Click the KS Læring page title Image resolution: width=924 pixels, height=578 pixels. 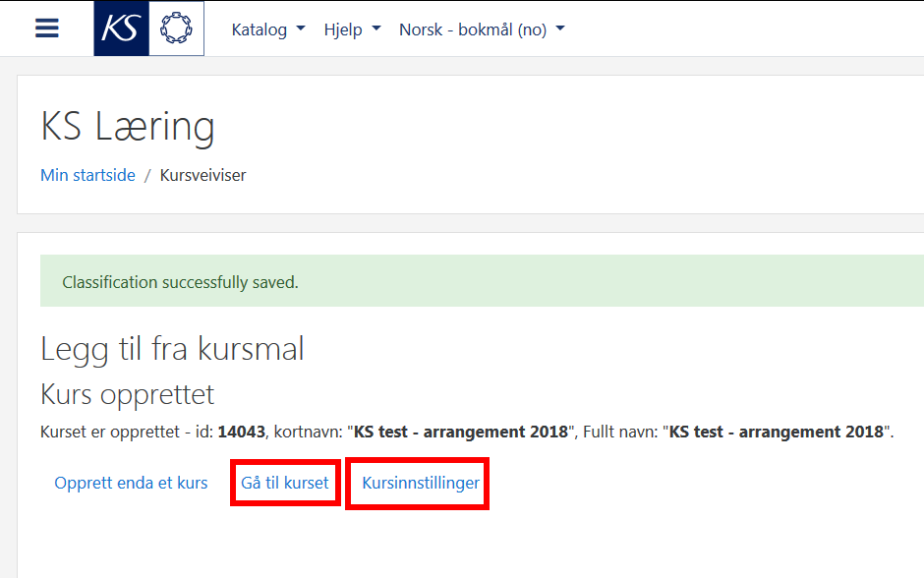127,126
